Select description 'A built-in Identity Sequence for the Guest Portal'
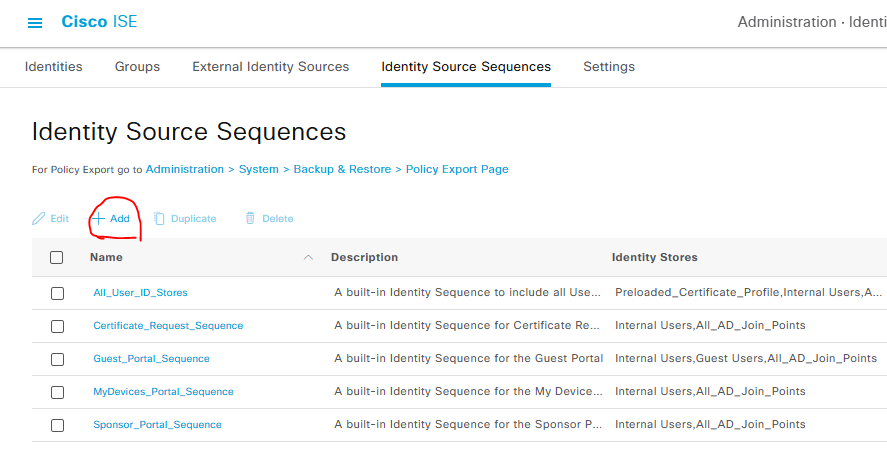Screen dimensions: 887x476 point(468,358)
